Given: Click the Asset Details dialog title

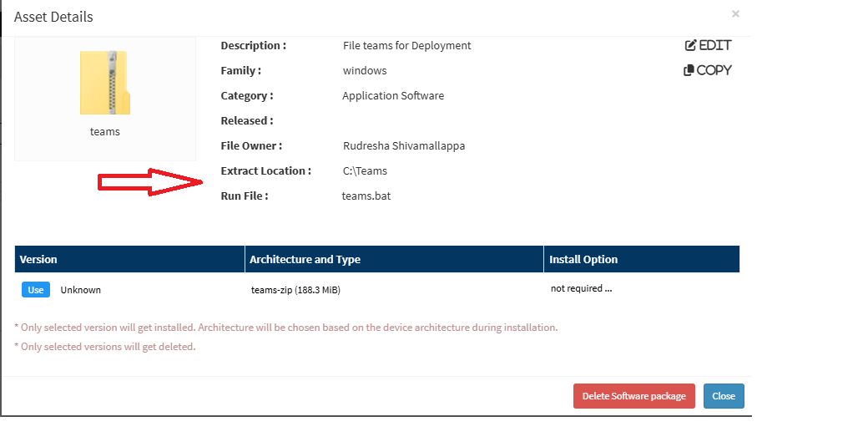Looking at the screenshot, I should coord(53,18).
